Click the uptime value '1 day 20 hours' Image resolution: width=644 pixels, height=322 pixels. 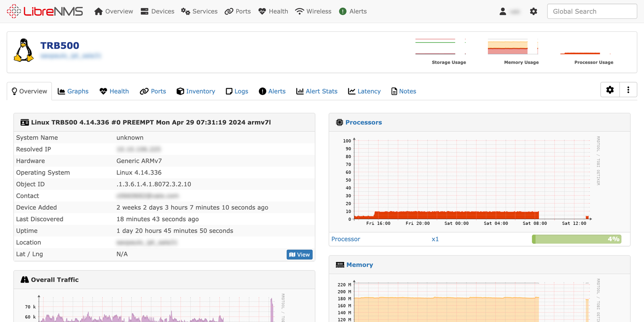[175, 231]
